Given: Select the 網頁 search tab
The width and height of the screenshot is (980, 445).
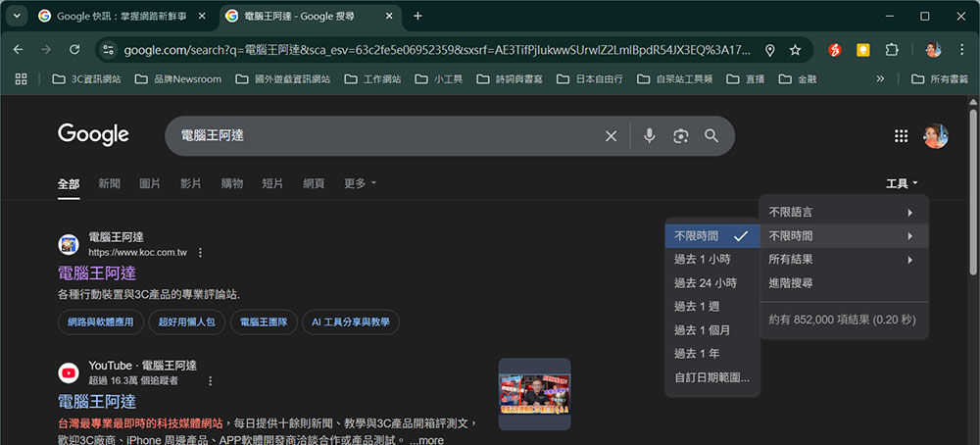Looking at the screenshot, I should (314, 183).
